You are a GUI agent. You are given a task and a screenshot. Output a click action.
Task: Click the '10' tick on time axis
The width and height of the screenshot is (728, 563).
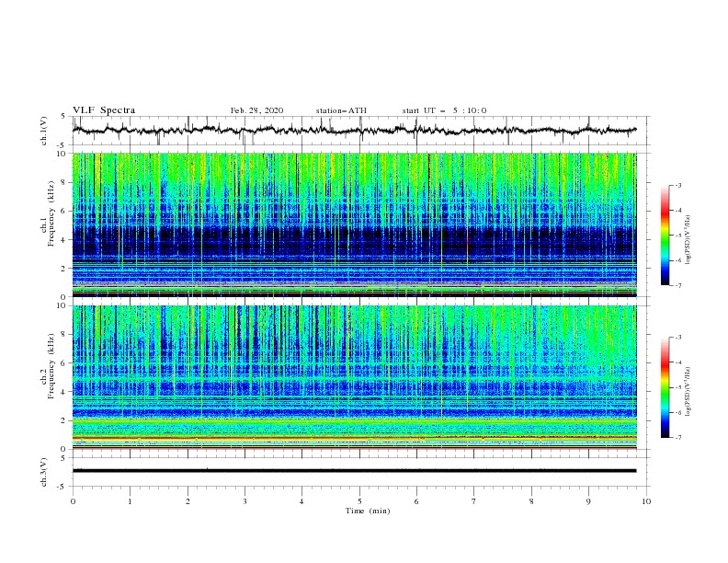646,501
